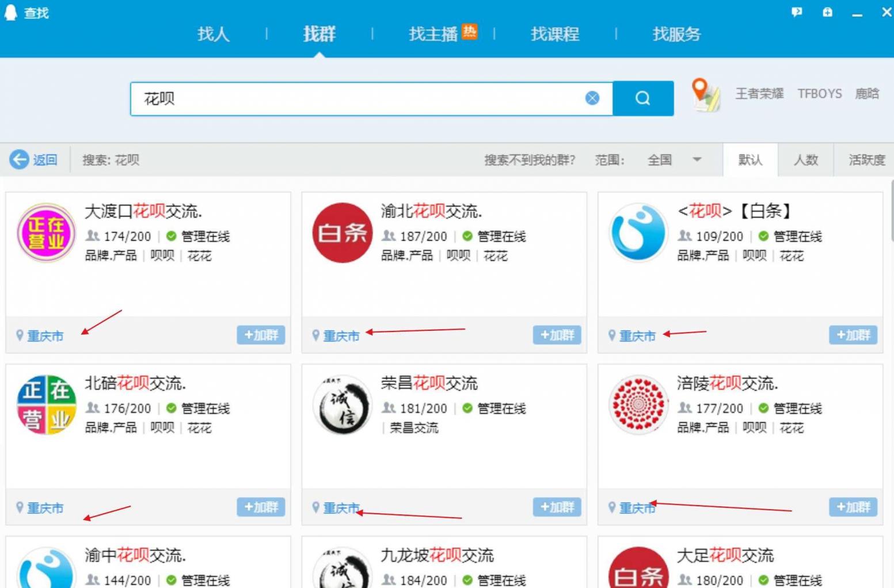Click the 王者荣耀 hot search link
This screenshot has width=894, height=588.
759,93
